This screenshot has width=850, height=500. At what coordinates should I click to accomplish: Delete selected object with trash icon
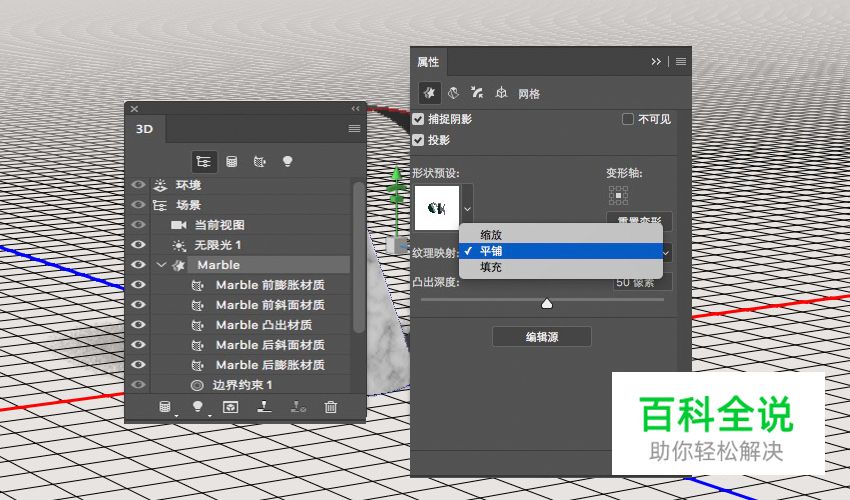[x=331, y=406]
